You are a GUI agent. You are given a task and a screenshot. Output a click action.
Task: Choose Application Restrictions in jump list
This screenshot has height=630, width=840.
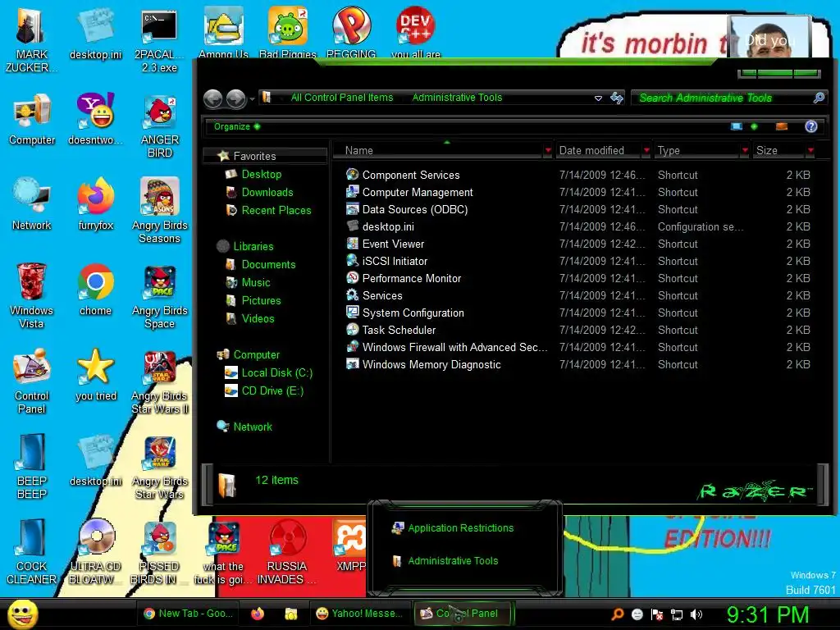(461, 528)
